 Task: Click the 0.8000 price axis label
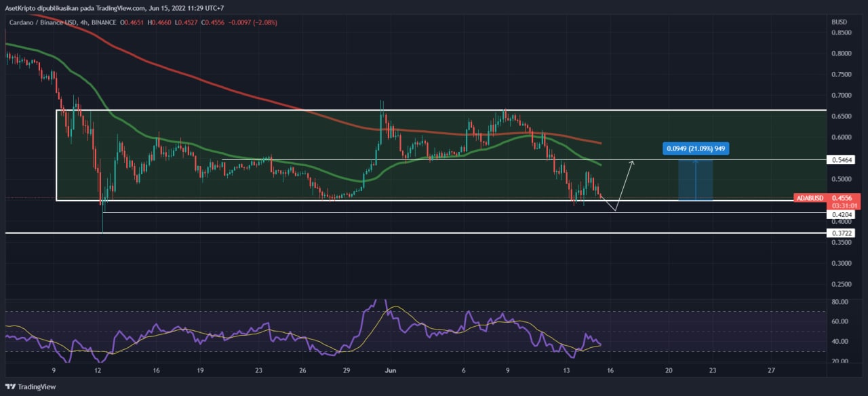(x=842, y=53)
